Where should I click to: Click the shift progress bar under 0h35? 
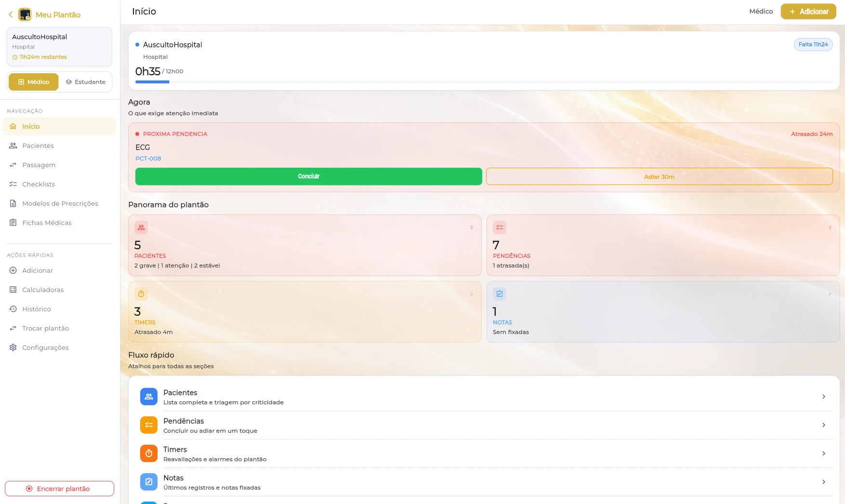(x=484, y=82)
